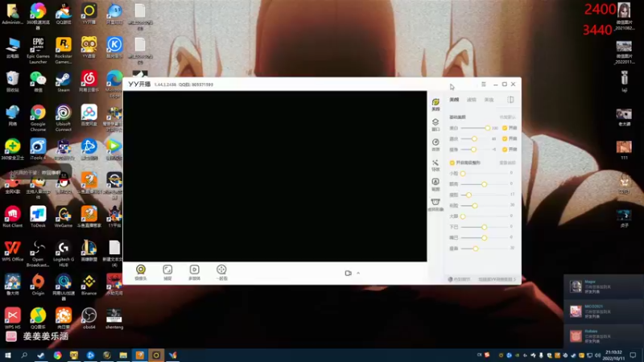Open the tools section with crossed-tools icon
The height and width of the screenshot is (362, 644).
[x=436, y=165]
